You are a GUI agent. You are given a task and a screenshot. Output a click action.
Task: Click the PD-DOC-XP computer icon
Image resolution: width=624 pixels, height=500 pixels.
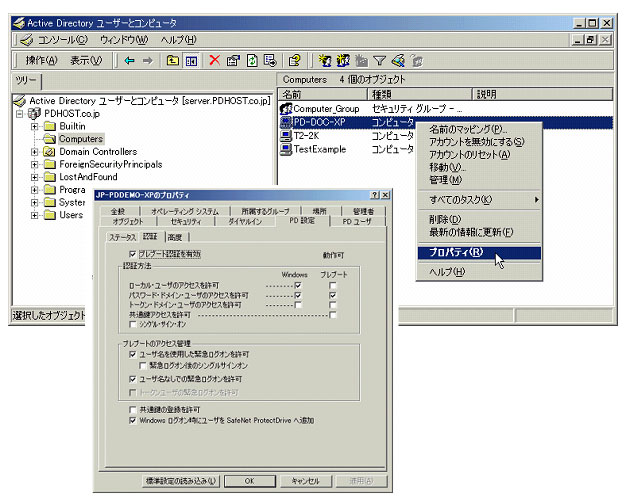(x=286, y=122)
